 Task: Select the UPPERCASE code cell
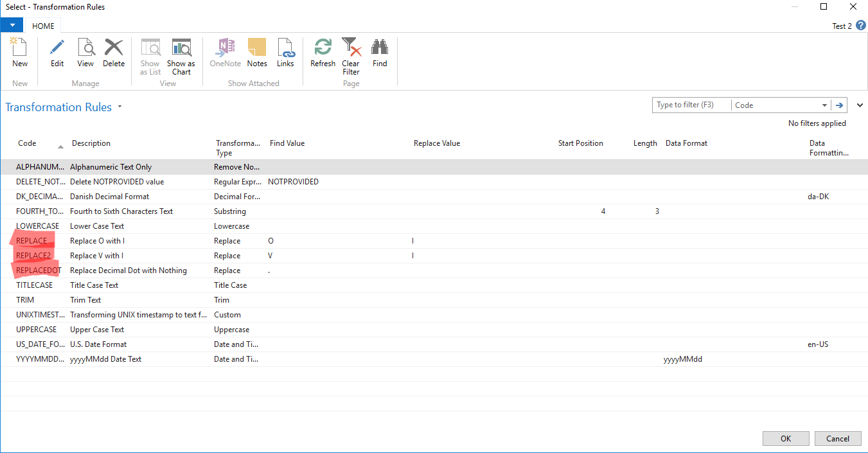pos(37,330)
